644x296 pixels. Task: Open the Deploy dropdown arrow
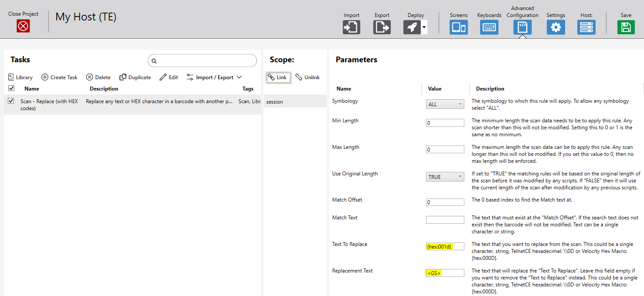coord(424,27)
